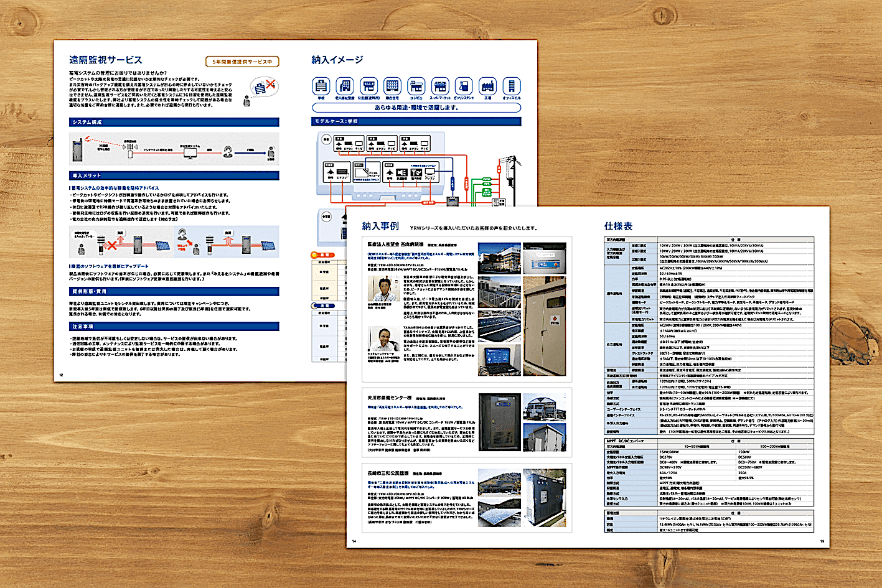Image resolution: width=882 pixels, height=588 pixels.
Task: Click the 導入メリット section header
Action: coord(174,175)
